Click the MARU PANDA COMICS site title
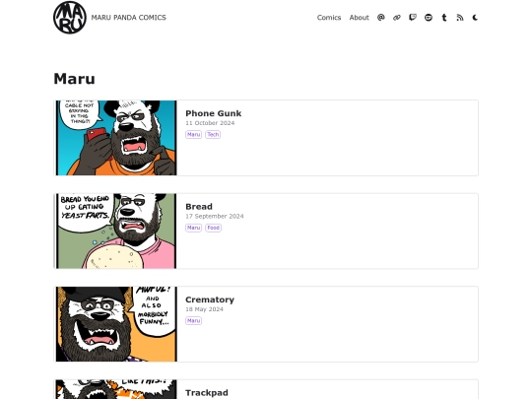Image resolution: width=532 pixels, height=399 pixels. tap(129, 18)
